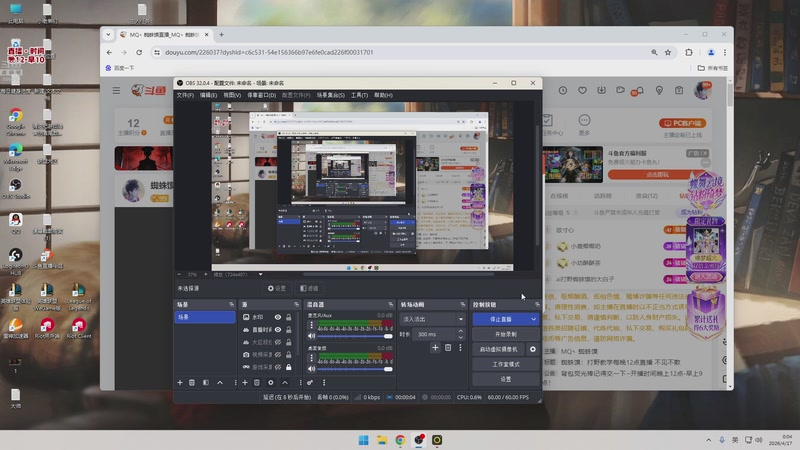Expand the 停止直播 button arrow
This screenshot has width=800, height=450.
(x=533, y=319)
